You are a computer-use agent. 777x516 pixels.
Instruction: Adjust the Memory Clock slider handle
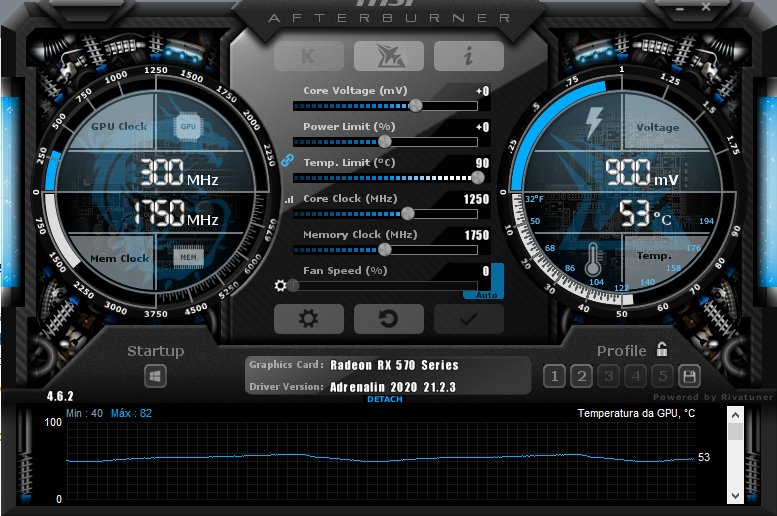[x=385, y=249]
